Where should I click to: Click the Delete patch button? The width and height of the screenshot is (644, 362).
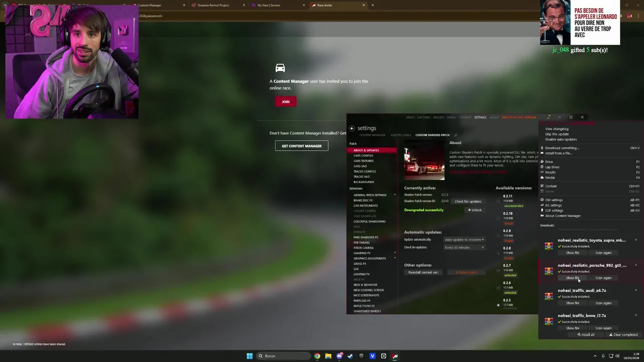tap(466, 273)
